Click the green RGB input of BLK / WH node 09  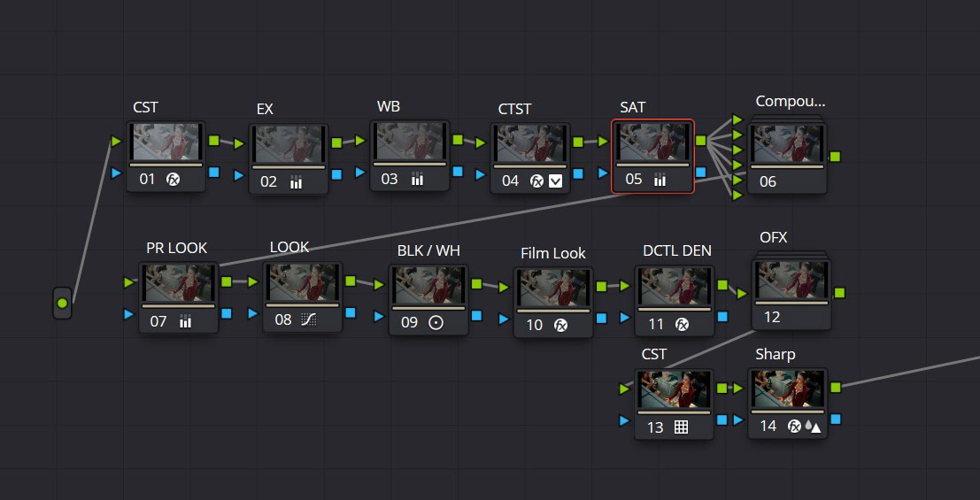click(380, 285)
